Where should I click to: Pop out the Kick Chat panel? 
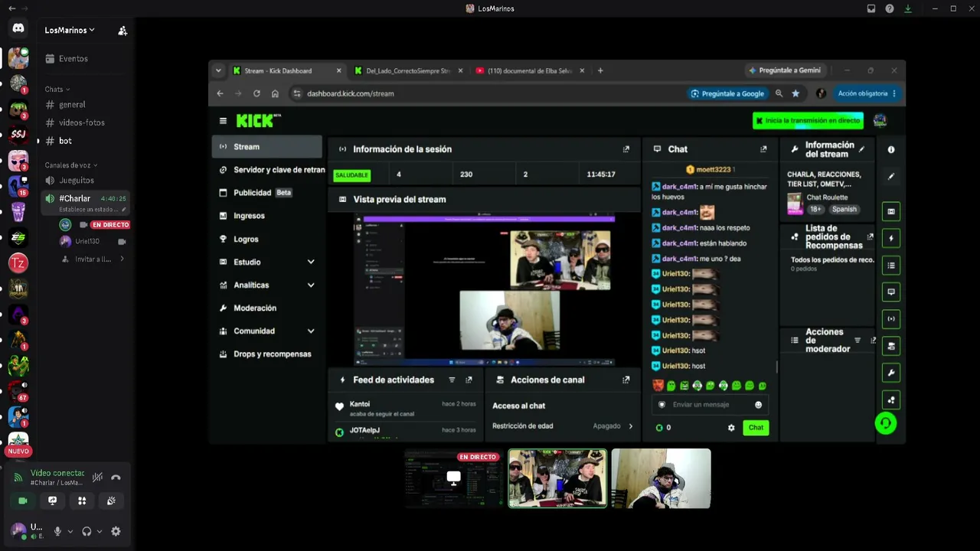(763, 149)
